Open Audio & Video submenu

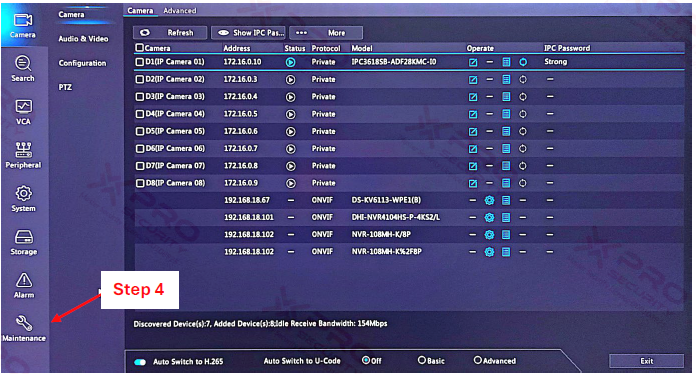pos(83,39)
